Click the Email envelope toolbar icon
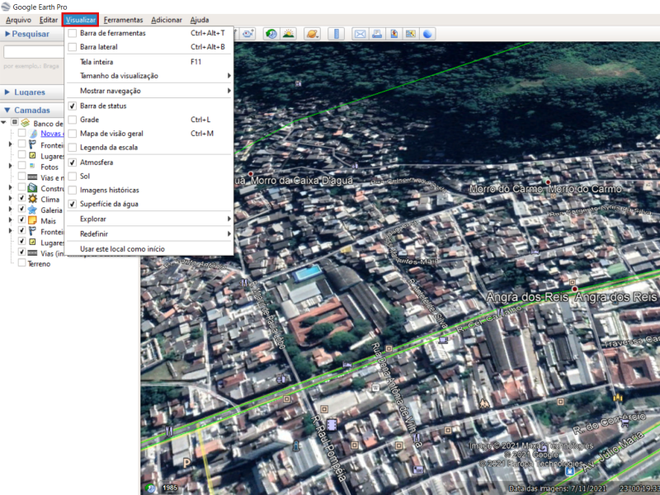660x495 pixels. click(360, 34)
